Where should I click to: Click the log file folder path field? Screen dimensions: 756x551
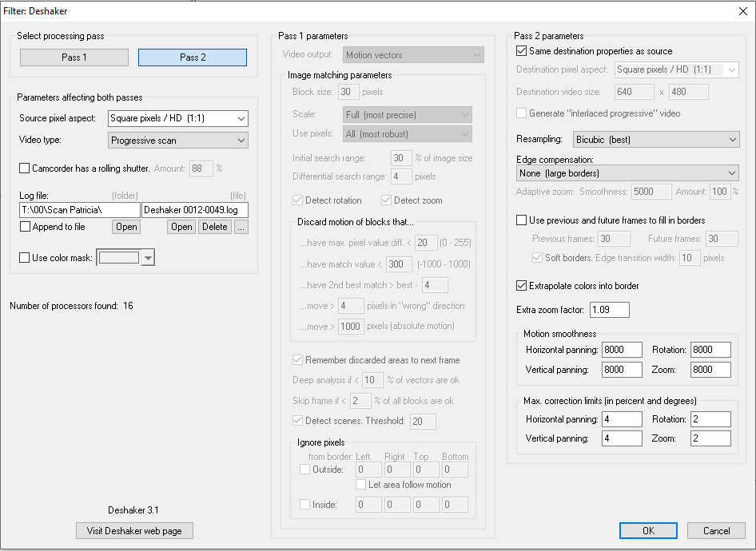(x=80, y=210)
